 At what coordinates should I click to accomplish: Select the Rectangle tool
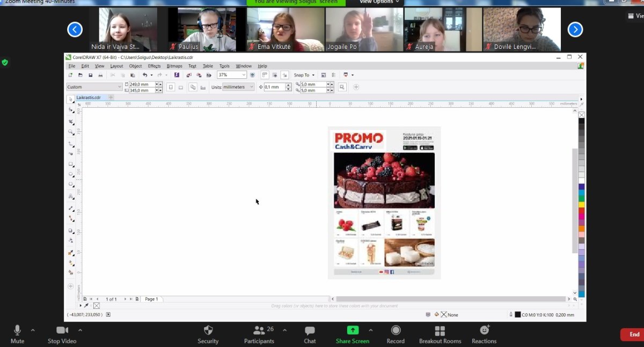coord(71,164)
